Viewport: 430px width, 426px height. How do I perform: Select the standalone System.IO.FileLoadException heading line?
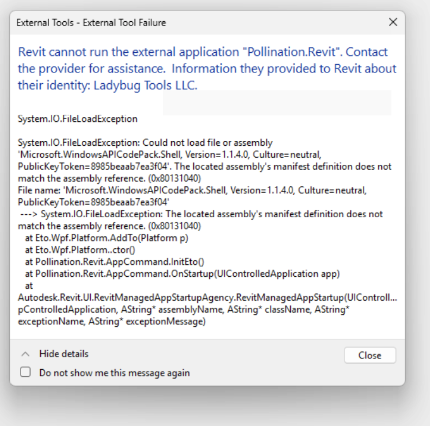(78, 119)
